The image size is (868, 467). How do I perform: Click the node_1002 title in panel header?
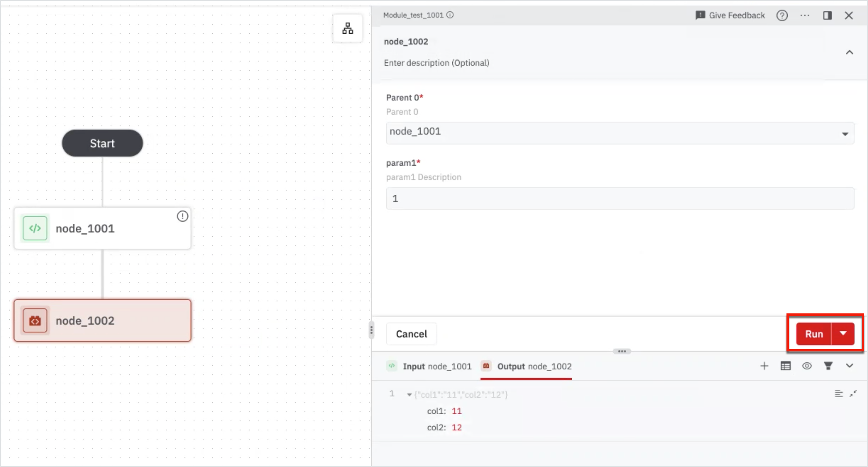tap(406, 42)
